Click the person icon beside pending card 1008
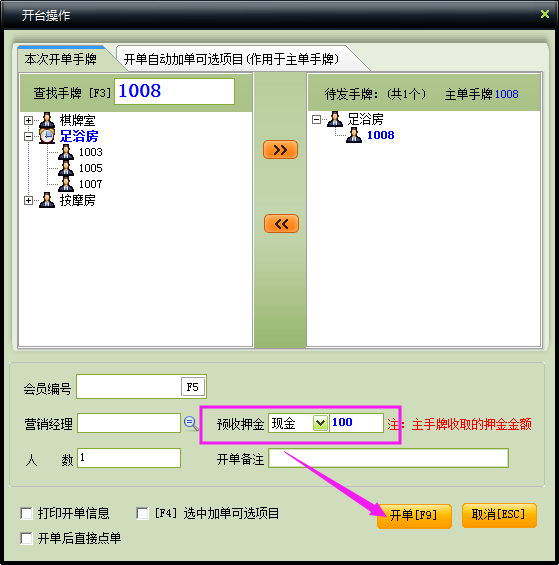This screenshot has width=559, height=565. [354, 135]
